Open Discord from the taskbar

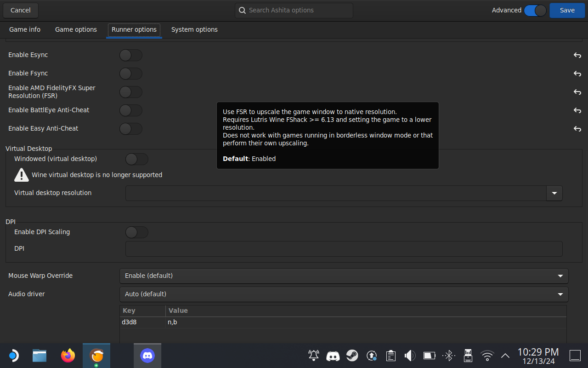147,356
